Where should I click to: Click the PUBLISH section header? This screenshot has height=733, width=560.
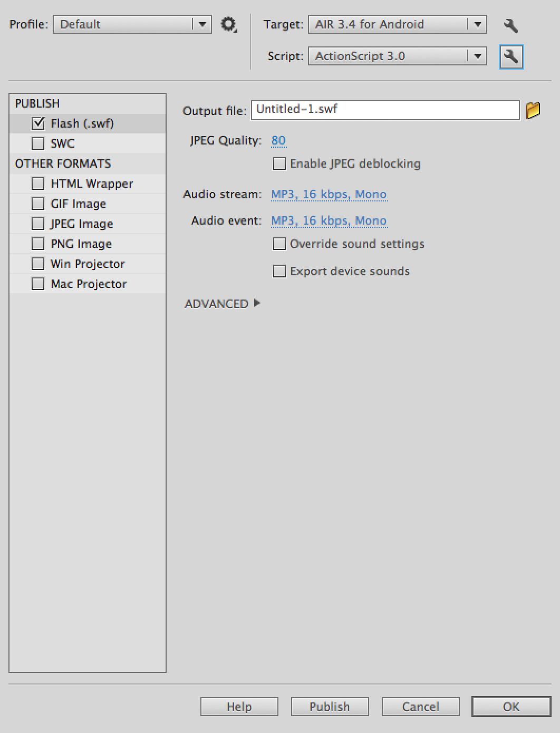click(37, 103)
